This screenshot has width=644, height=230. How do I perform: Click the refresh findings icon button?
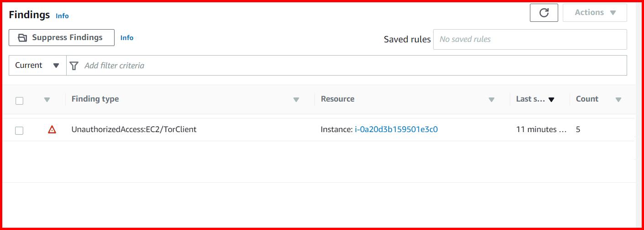544,13
